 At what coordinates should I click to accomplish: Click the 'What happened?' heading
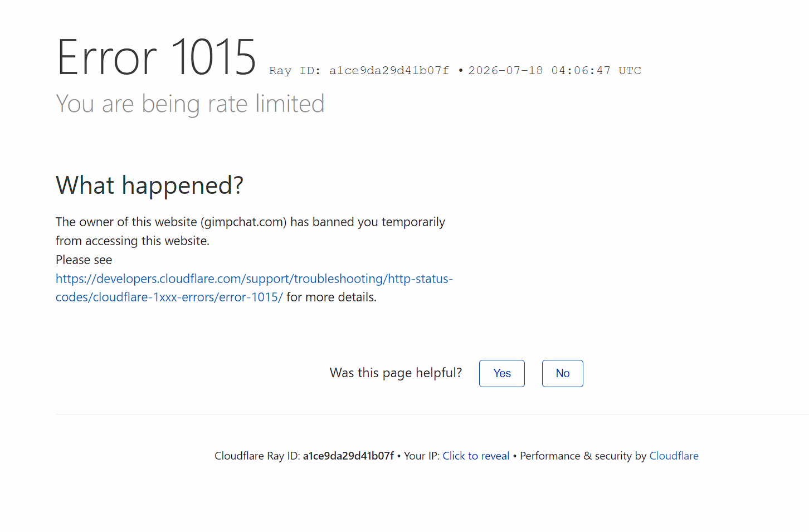coord(149,186)
